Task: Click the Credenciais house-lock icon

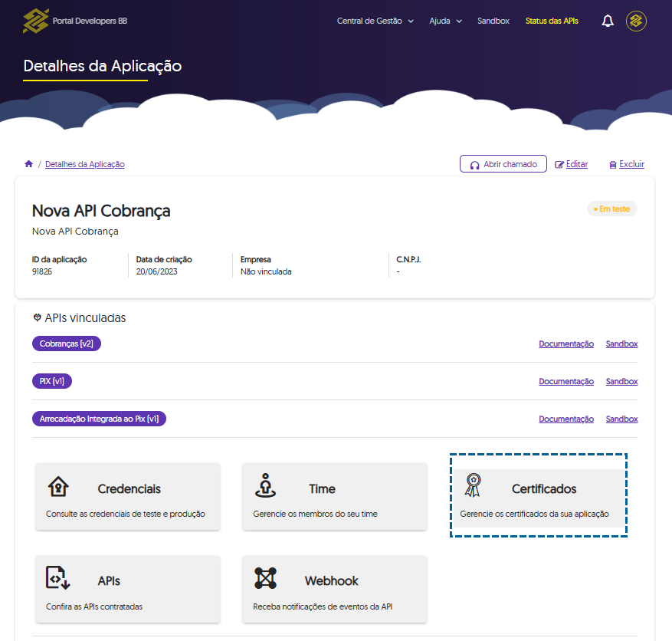Action: [x=58, y=487]
